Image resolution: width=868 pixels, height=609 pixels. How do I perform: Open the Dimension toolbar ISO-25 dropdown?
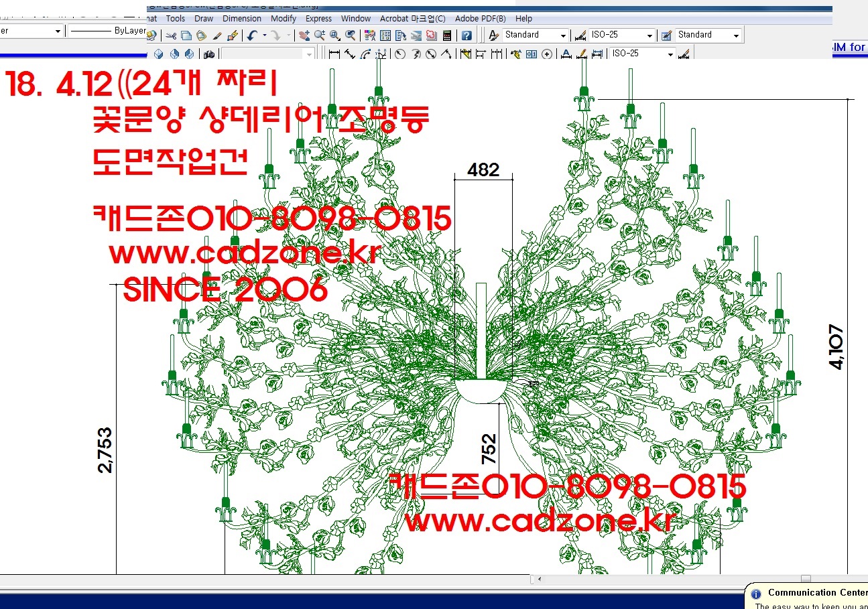point(642,54)
